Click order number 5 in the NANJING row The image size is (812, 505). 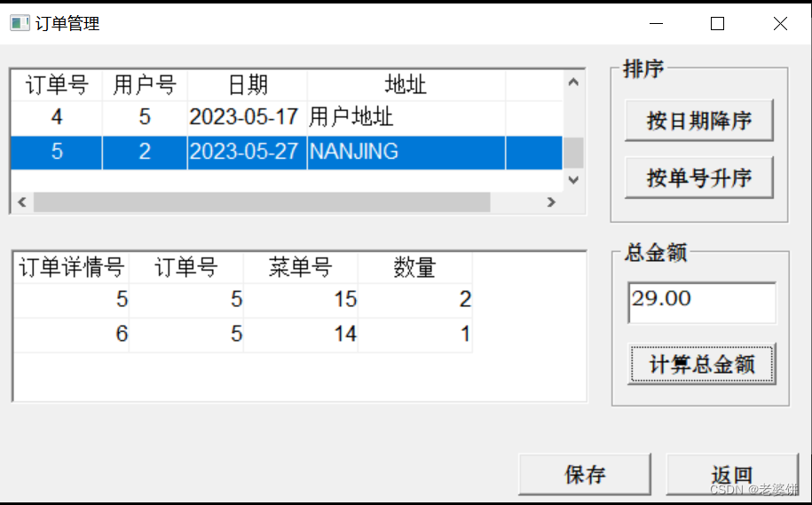57,152
